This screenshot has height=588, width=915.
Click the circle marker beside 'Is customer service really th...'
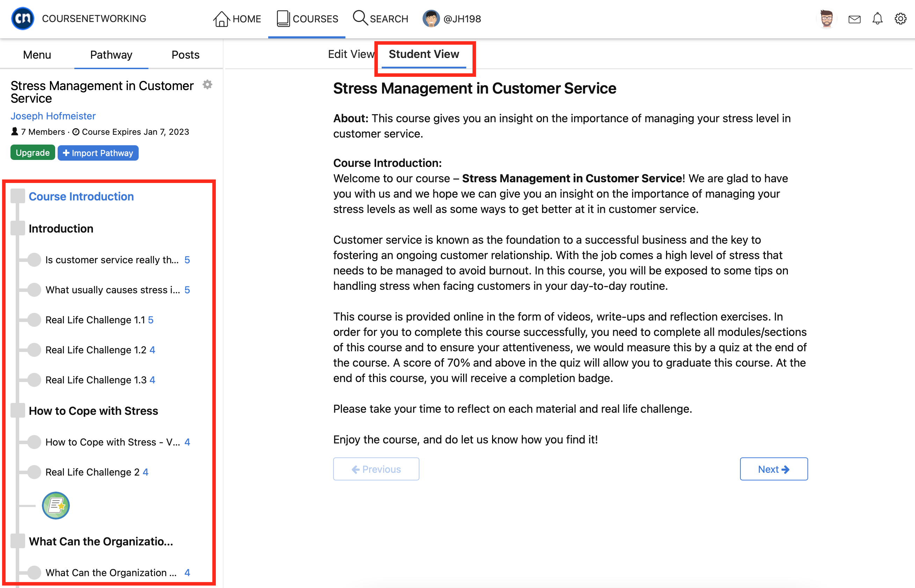[x=34, y=260]
